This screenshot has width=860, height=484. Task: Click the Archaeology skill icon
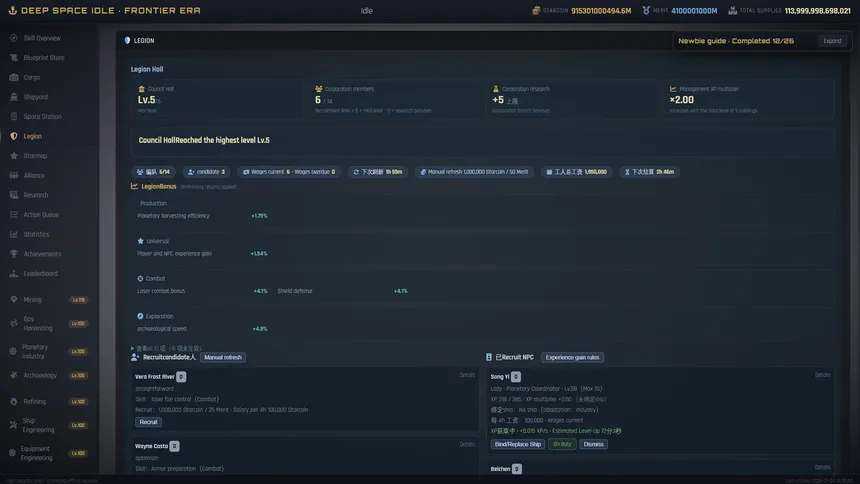tap(14, 375)
